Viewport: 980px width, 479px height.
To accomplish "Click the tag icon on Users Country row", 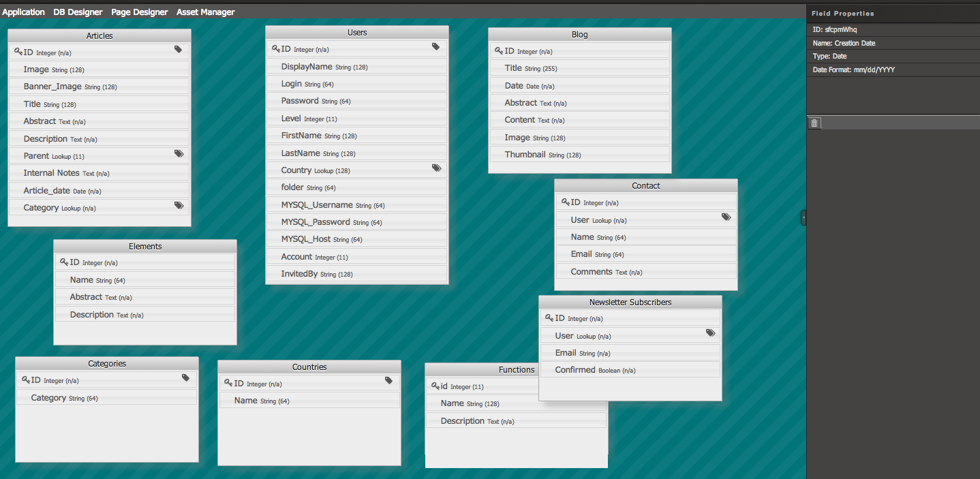I will click(x=437, y=168).
